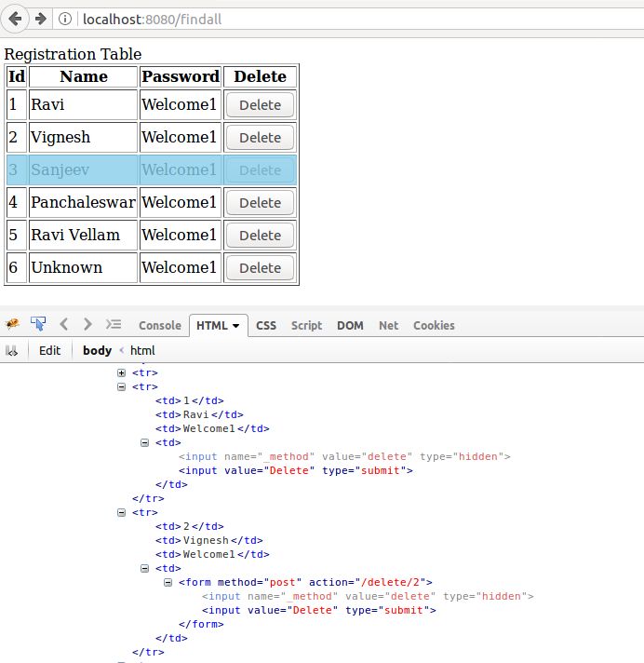The image size is (644, 663).
Task: Select the <td>Ravi</td> source line
Action: tap(199, 414)
